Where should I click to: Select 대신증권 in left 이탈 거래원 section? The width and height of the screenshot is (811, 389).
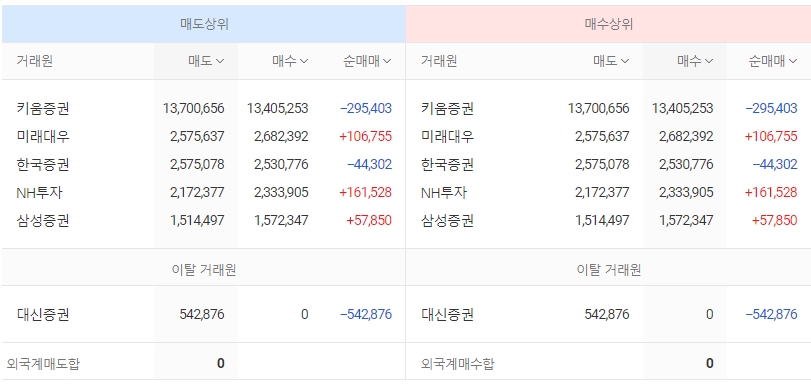pyautogui.click(x=43, y=315)
